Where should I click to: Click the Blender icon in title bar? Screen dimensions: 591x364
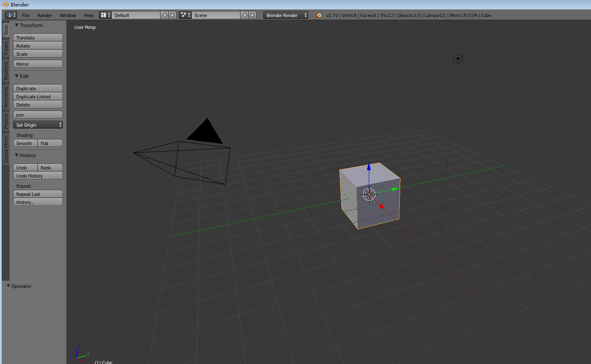click(5, 4)
